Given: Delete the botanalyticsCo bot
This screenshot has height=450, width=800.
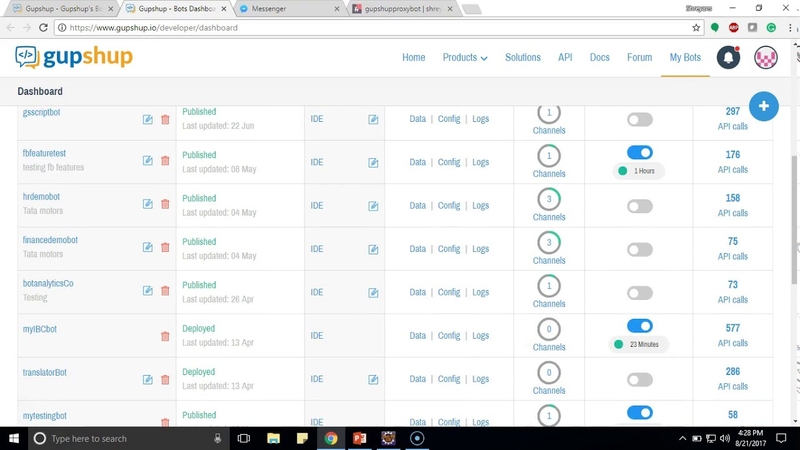Looking at the screenshot, I should 165,291.
